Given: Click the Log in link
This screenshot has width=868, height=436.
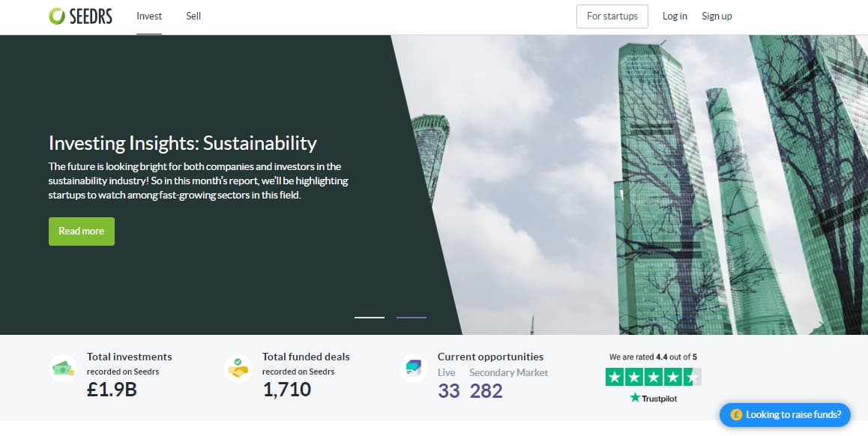Looking at the screenshot, I should pos(675,16).
